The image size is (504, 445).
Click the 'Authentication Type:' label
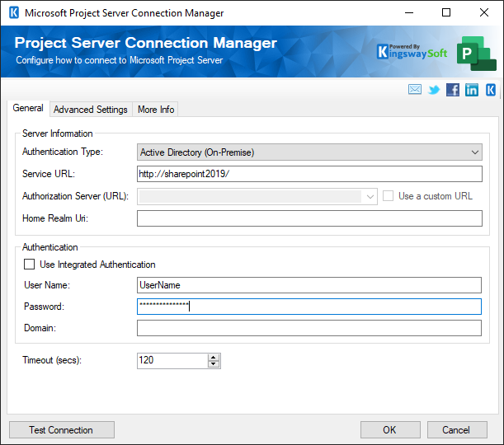63,152
